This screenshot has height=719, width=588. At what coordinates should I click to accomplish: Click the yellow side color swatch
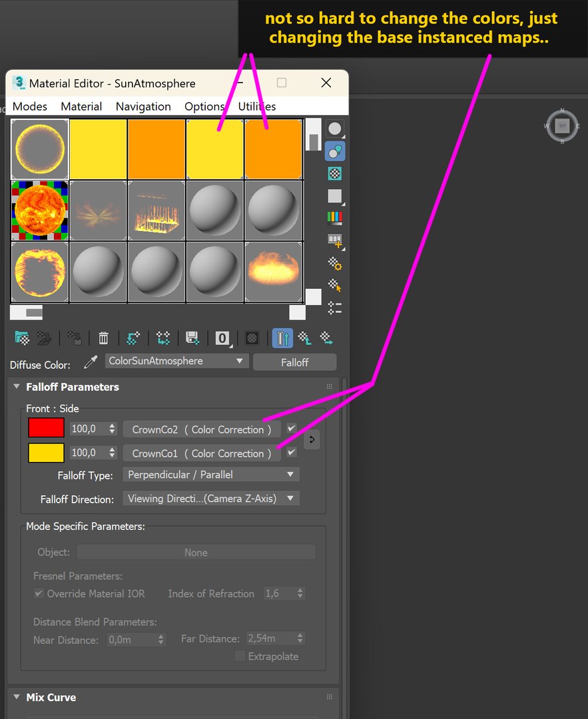pos(46,453)
